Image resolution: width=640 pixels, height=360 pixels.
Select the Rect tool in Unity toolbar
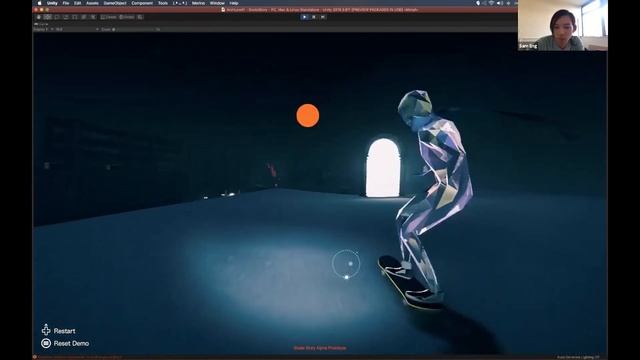75,17
